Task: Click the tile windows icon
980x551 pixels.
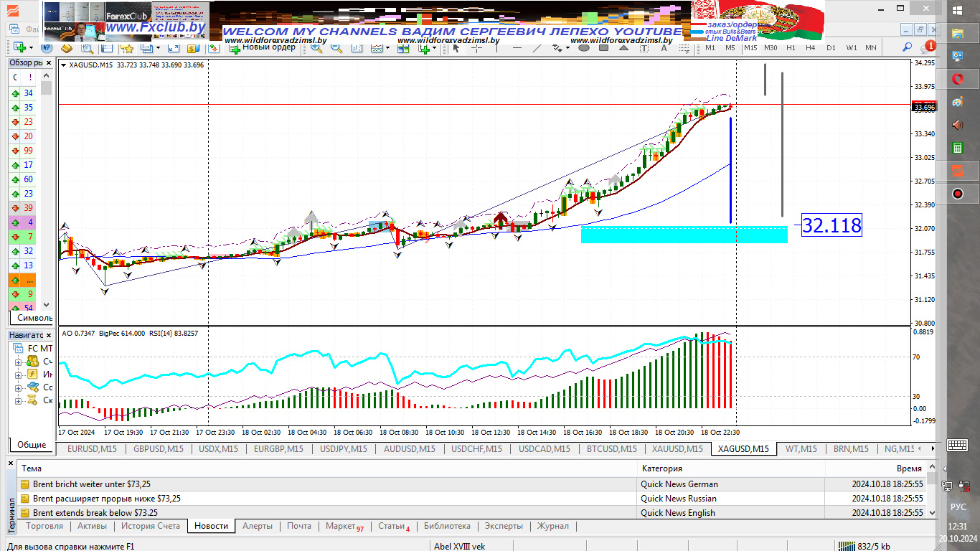Action: pos(403,48)
